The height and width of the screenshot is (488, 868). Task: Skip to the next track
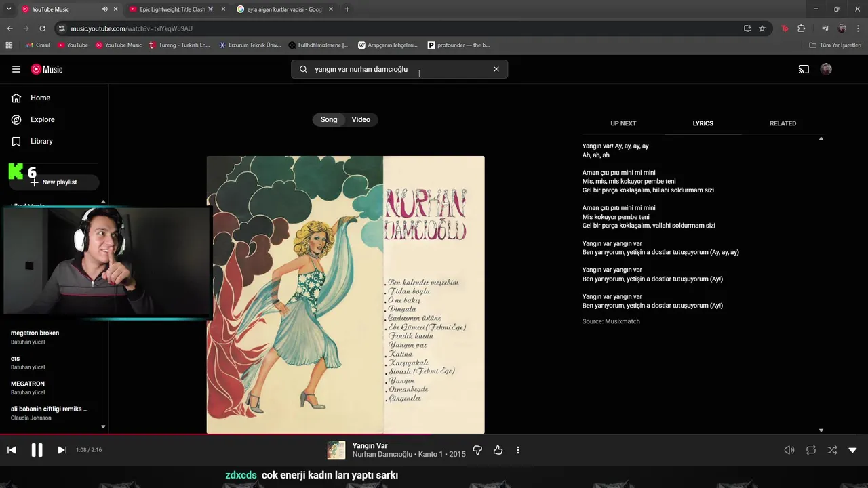pos(62,450)
